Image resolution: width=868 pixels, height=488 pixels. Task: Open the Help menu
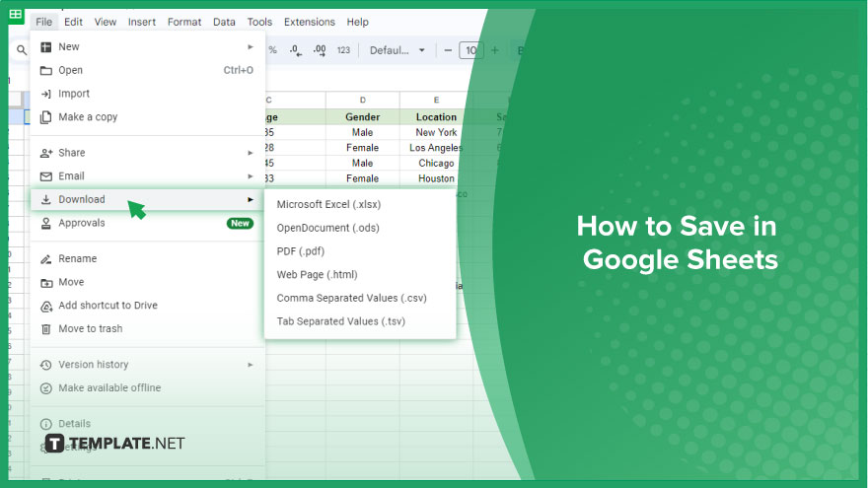(358, 22)
